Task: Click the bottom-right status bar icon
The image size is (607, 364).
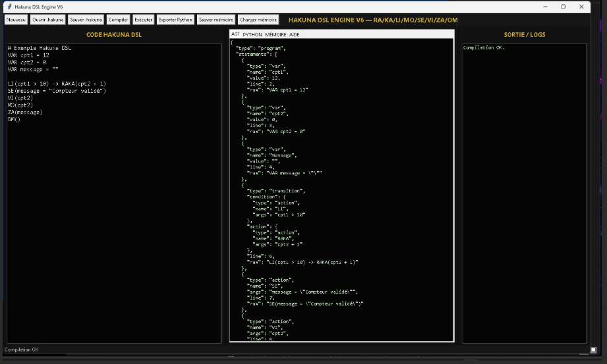Action: click(x=593, y=350)
